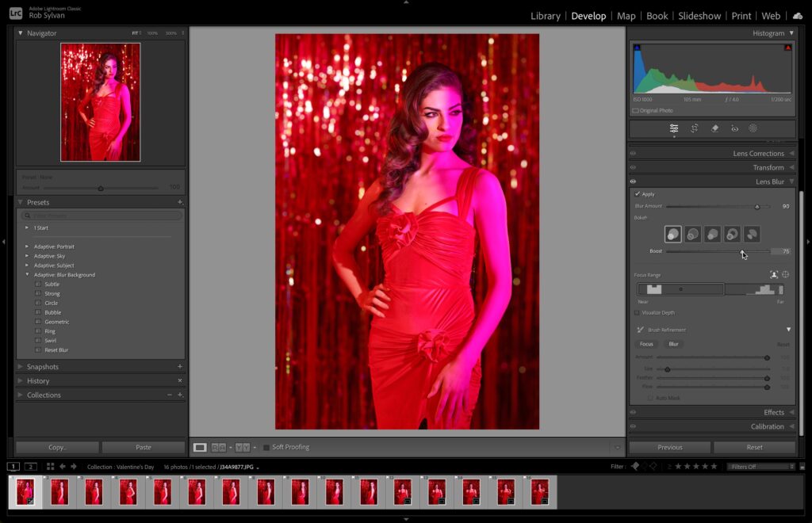The height and width of the screenshot is (523, 812).
Task: Add a snapshot with plus icon
Action: pyautogui.click(x=180, y=366)
